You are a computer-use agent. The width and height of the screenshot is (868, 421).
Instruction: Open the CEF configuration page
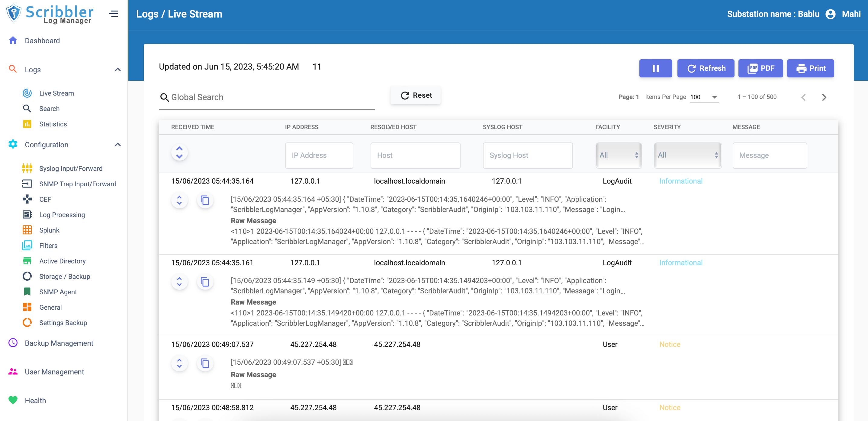[45, 199]
